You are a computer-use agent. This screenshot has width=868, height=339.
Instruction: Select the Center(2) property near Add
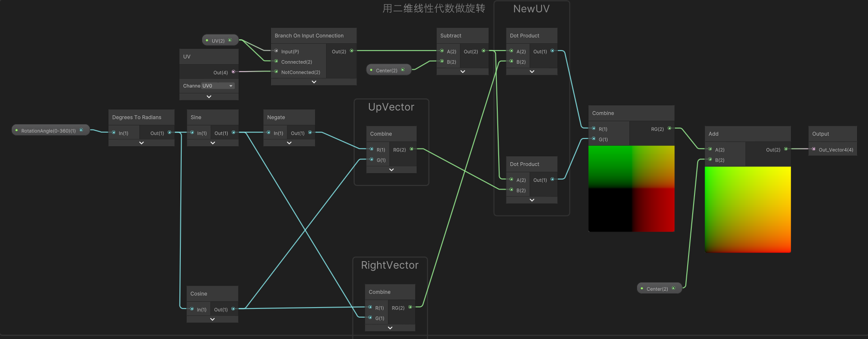click(659, 288)
